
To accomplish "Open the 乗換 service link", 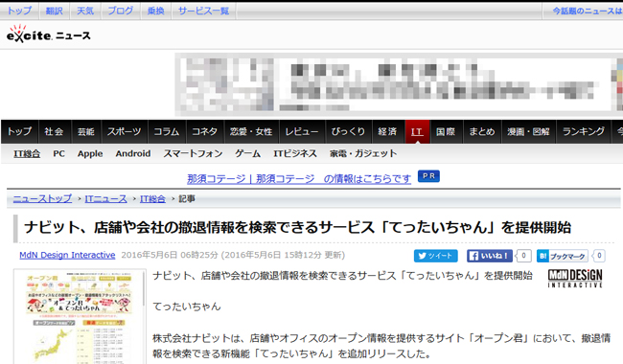I will (155, 11).
